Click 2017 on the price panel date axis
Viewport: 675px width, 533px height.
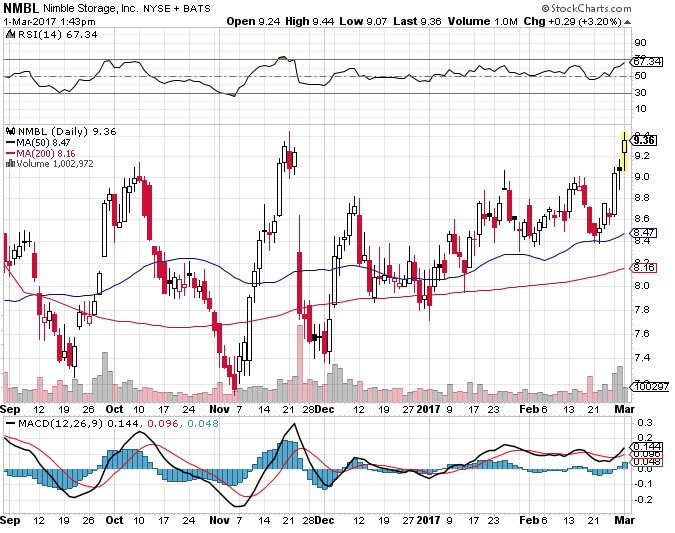[429, 409]
